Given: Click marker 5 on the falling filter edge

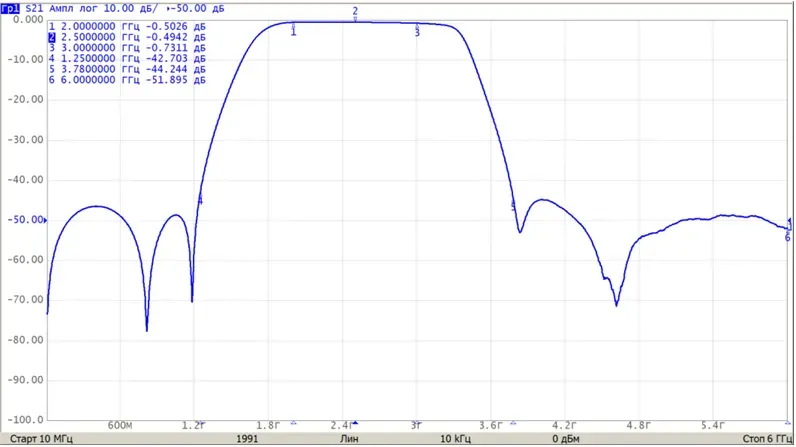Looking at the screenshot, I should click(x=513, y=205).
